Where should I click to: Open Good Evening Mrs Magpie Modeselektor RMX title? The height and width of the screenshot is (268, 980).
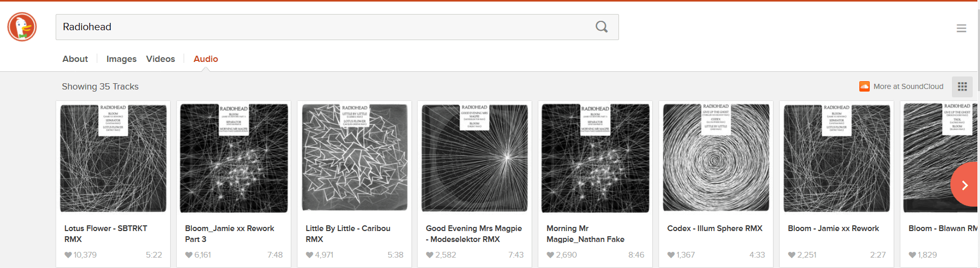point(474,234)
